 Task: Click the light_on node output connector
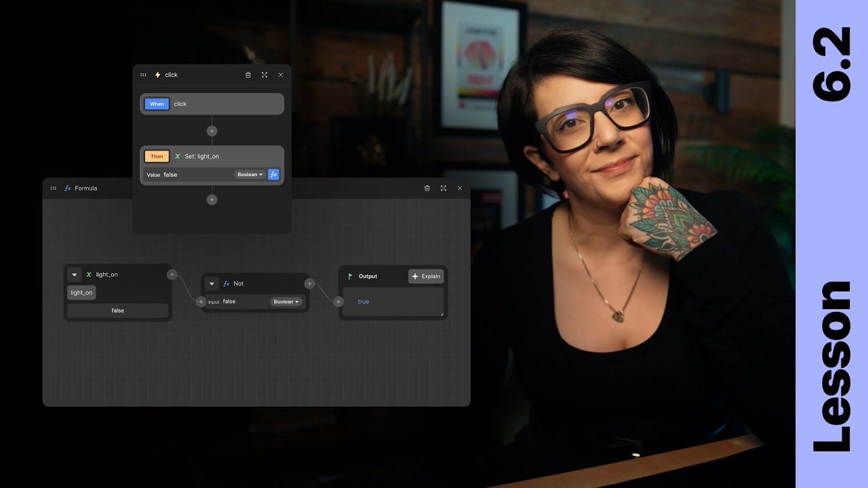[x=172, y=274]
